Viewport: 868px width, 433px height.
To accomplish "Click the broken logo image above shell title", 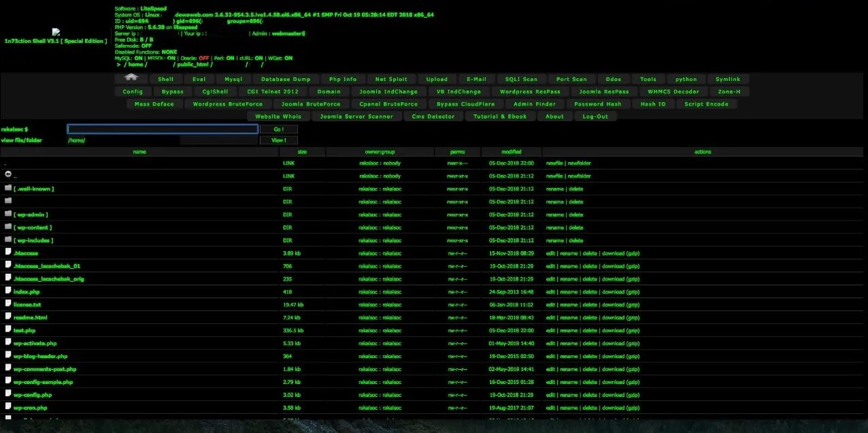I will (56, 32).
